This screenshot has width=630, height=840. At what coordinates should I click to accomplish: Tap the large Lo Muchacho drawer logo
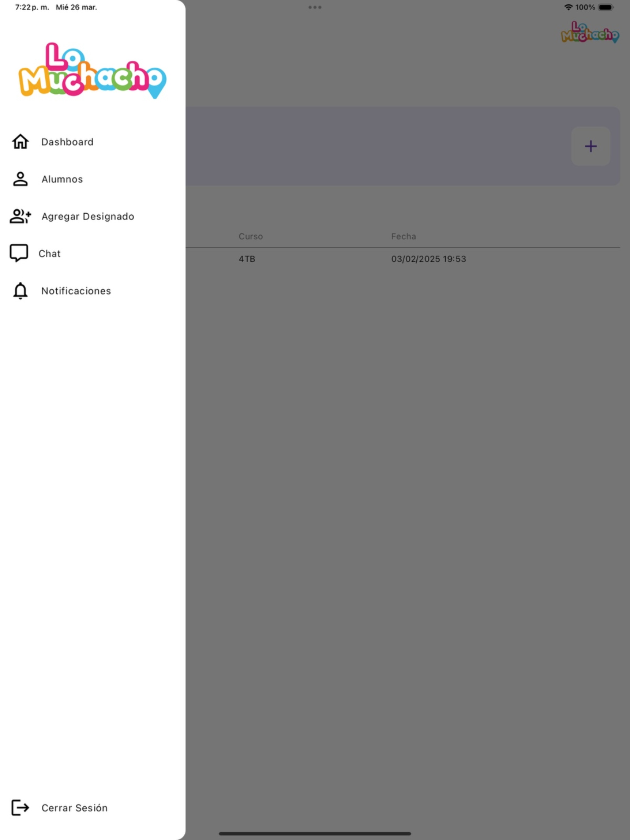tap(92, 71)
